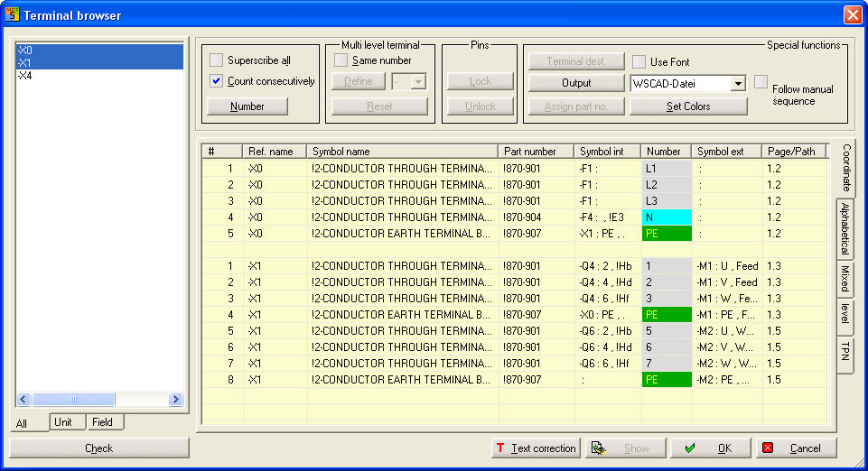The height and width of the screenshot is (471, 868).
Task: Click symbol int cell '-F4 : , !E3'
Action: 607,217
